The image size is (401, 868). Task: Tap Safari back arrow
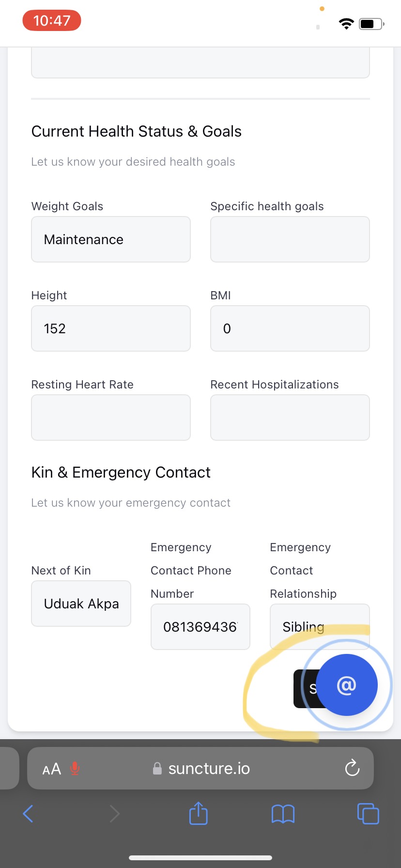(x=28, y=813)
